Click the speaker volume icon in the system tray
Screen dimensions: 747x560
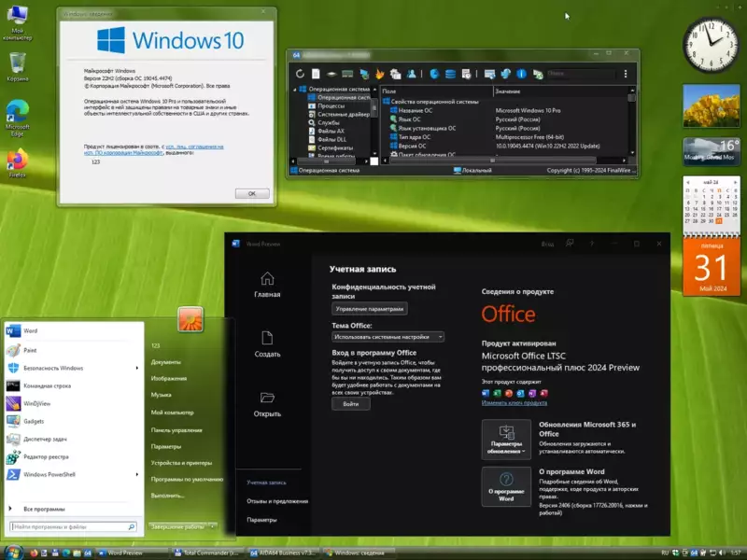[722, 553]
